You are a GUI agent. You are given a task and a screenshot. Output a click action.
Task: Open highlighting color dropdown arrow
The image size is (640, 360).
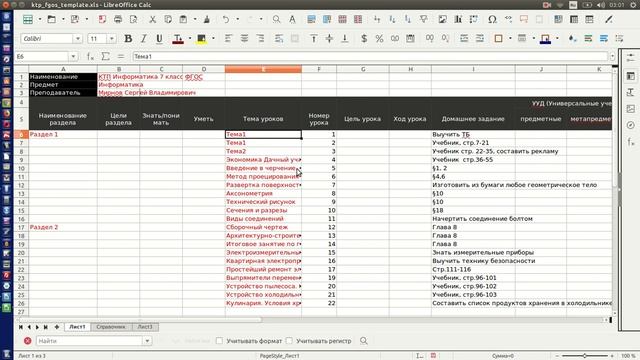coord(213,39)
